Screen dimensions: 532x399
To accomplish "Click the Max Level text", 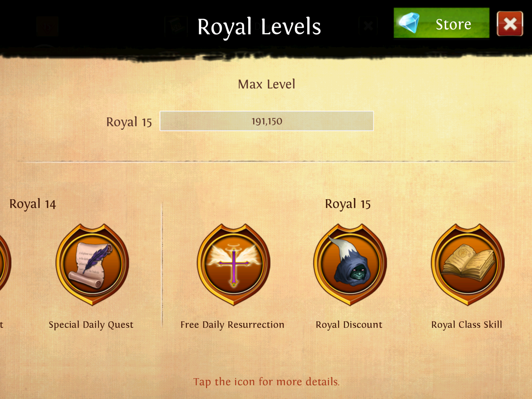I will pyautogui.click(x=267, y=84).
